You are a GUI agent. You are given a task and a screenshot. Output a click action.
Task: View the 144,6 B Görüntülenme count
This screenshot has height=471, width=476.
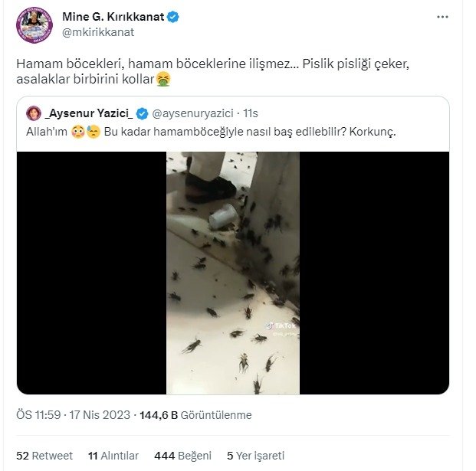(x=195, y=415)
